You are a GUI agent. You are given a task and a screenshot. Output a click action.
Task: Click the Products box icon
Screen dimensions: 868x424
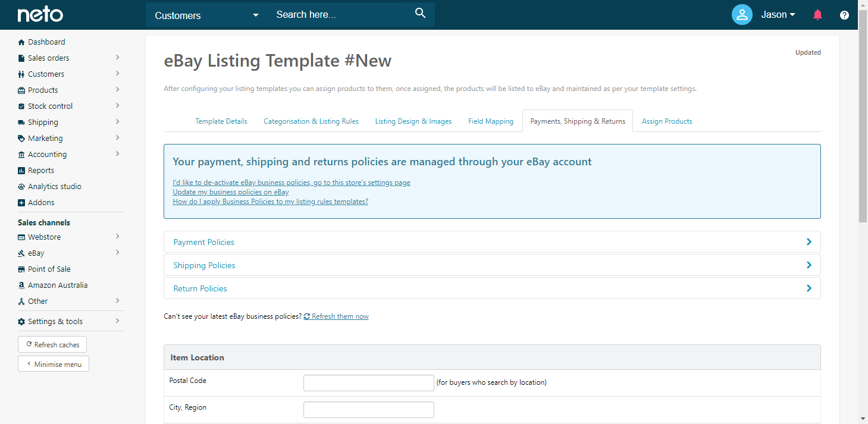[x=21, y=90]
